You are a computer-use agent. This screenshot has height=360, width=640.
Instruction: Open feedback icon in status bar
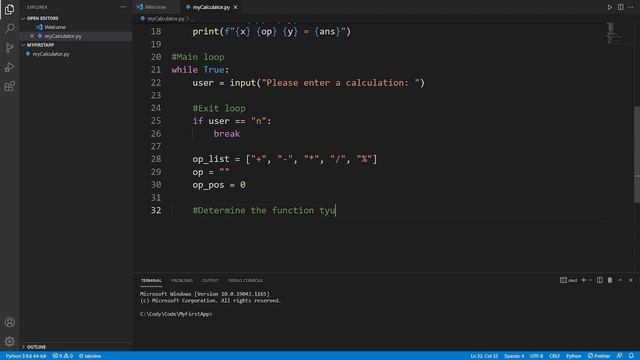point(620,356)
